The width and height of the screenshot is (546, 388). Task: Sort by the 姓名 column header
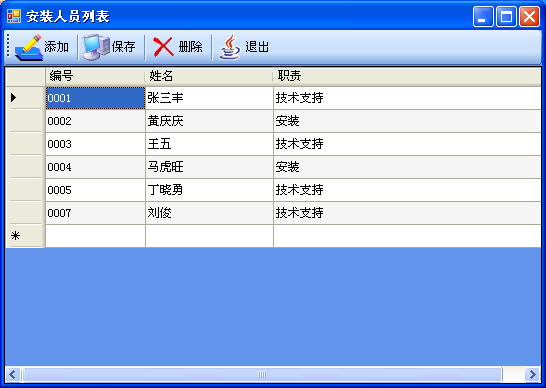pos(209,77)
